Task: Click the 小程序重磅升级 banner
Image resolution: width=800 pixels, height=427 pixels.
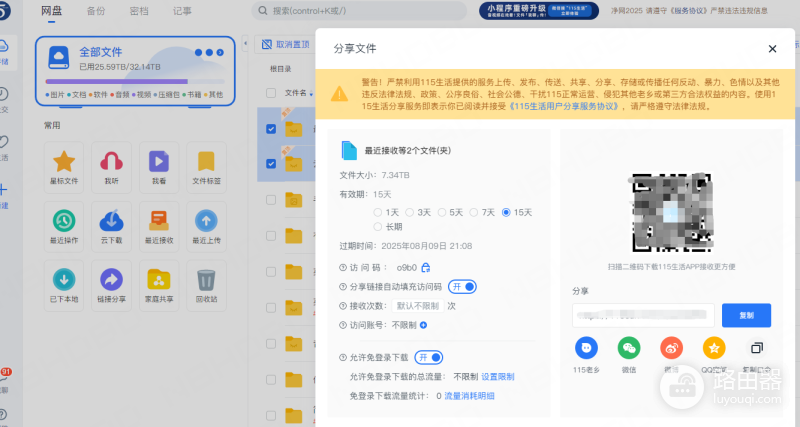Action: (x=539, y=11)
